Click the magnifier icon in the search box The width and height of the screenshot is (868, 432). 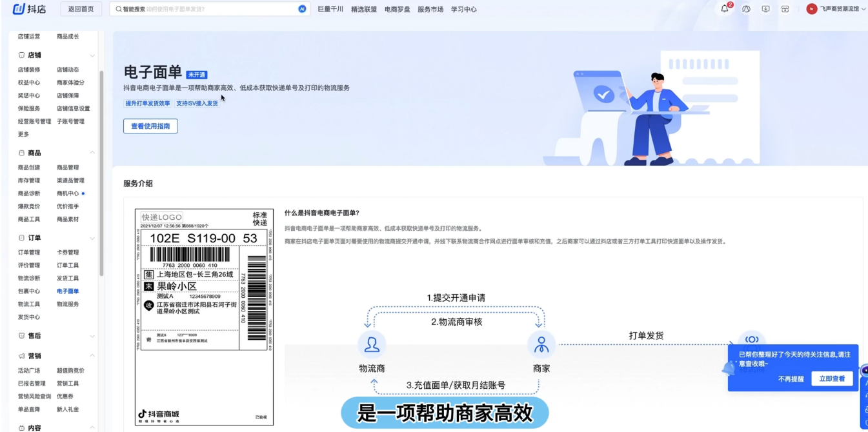click(119, 9)
